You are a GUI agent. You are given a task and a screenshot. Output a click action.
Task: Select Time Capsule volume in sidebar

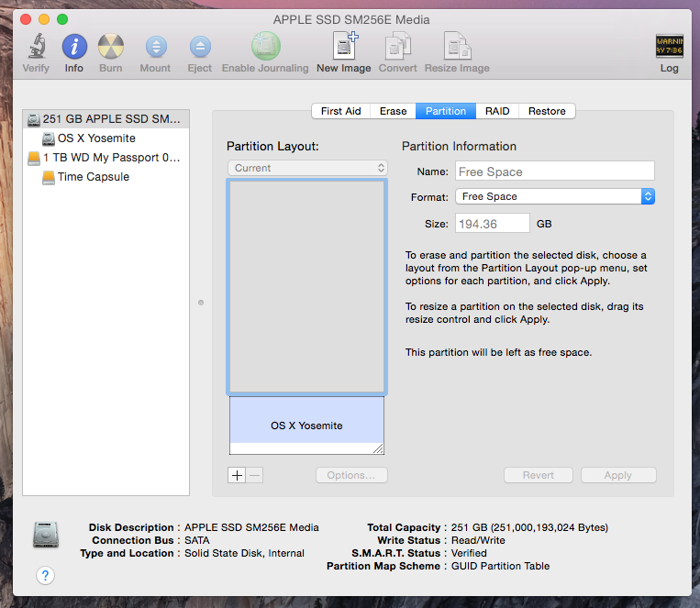click(x=106, y=177)
